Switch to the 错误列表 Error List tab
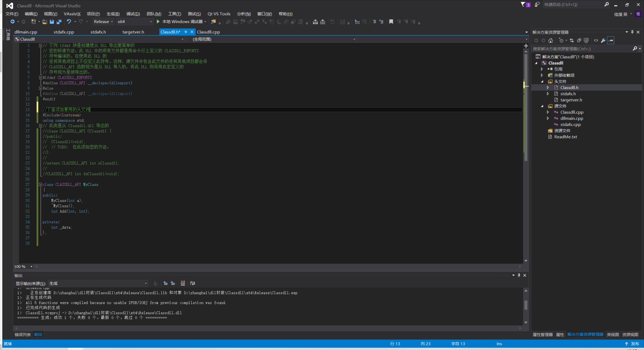 [x=23, y=335]
